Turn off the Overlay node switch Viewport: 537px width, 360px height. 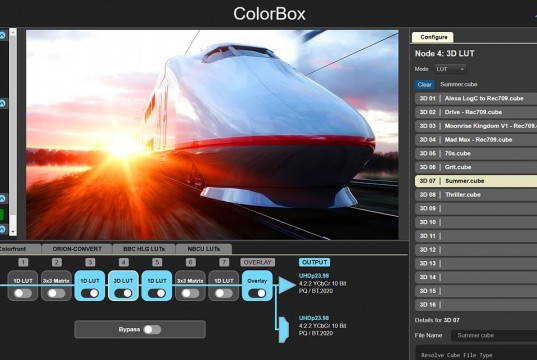[x=257, y=293]
